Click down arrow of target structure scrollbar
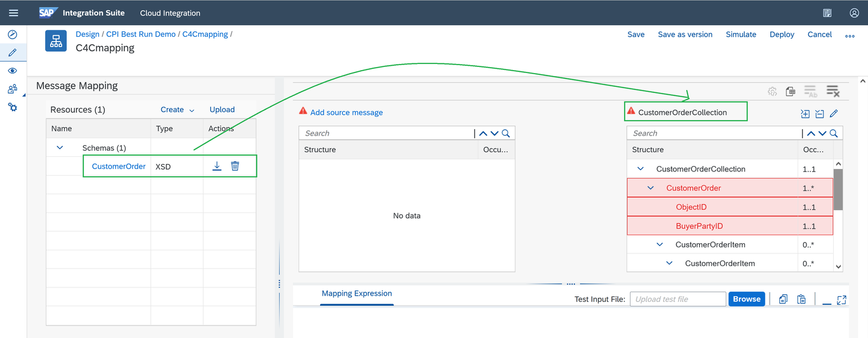 838,266
